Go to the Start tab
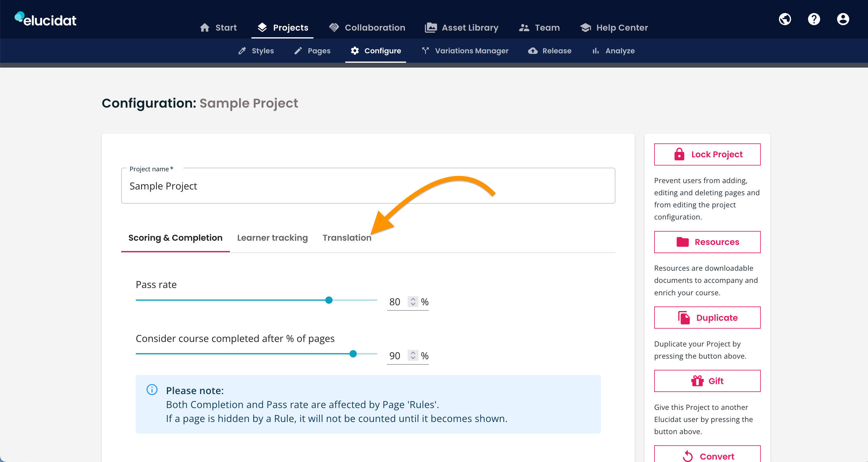The width and height of the screenshot is (868, 462). (218, 28)
